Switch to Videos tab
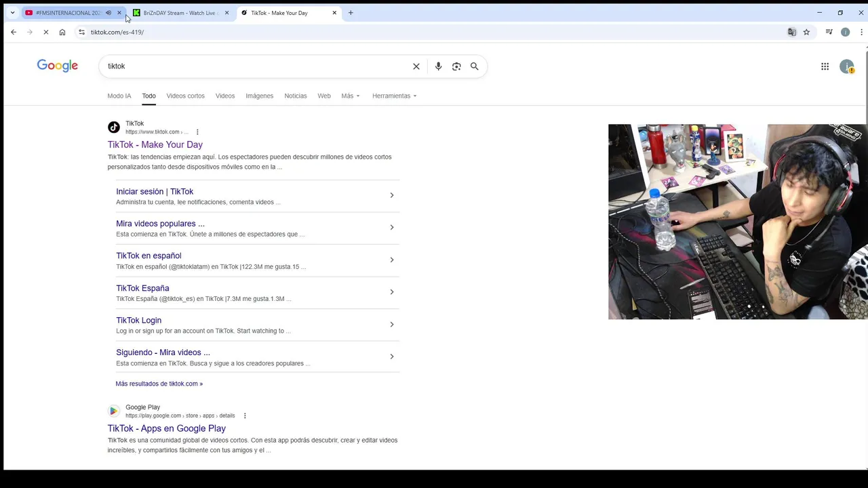The image size is (868, 488). (x=225, y=96)
